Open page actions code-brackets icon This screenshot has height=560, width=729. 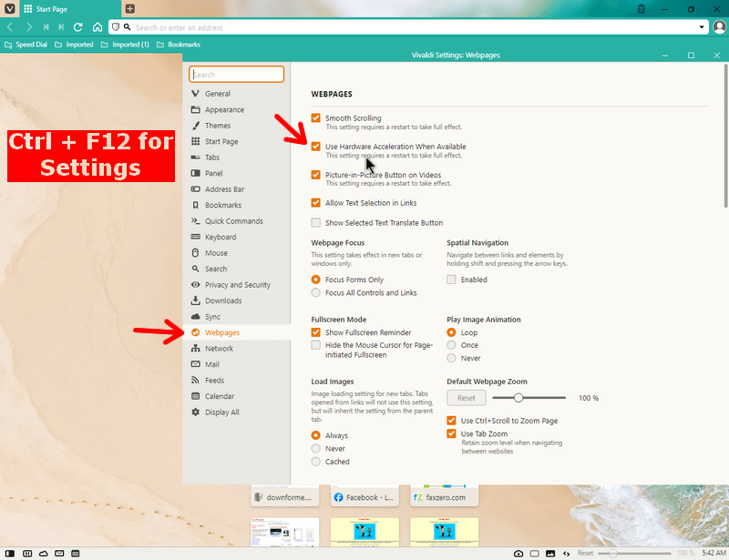(566, 554)
